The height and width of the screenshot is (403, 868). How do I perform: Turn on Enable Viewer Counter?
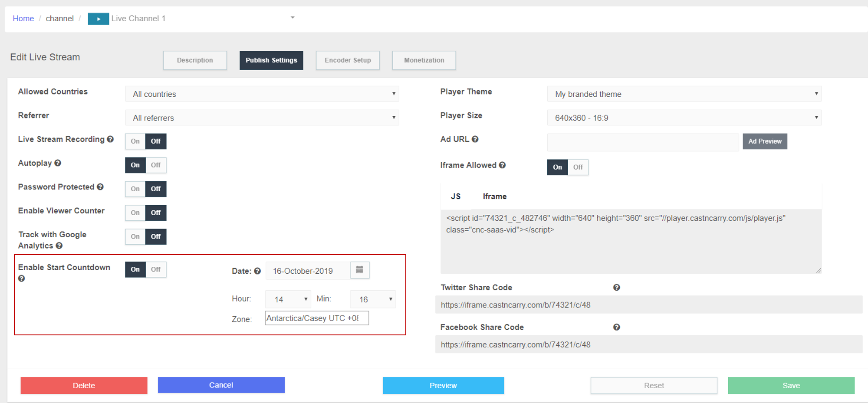[135, 213]
